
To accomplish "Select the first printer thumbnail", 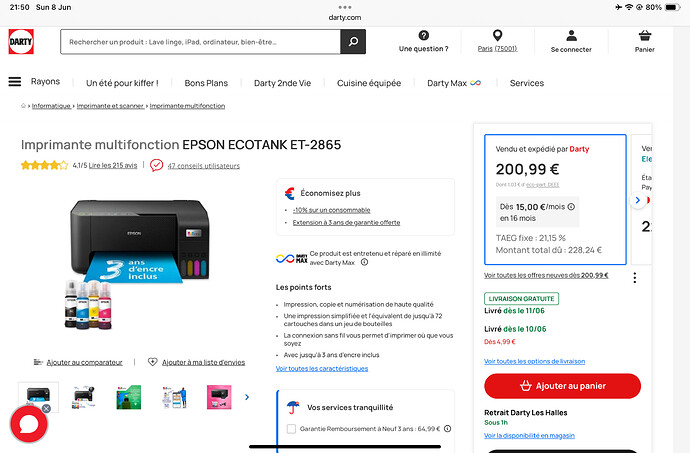I will coord(38,397).
